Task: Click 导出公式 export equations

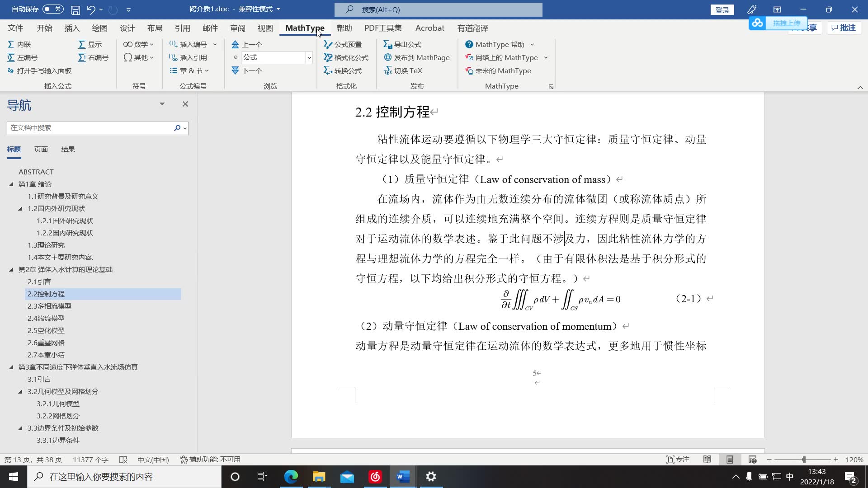Action: 402,44
